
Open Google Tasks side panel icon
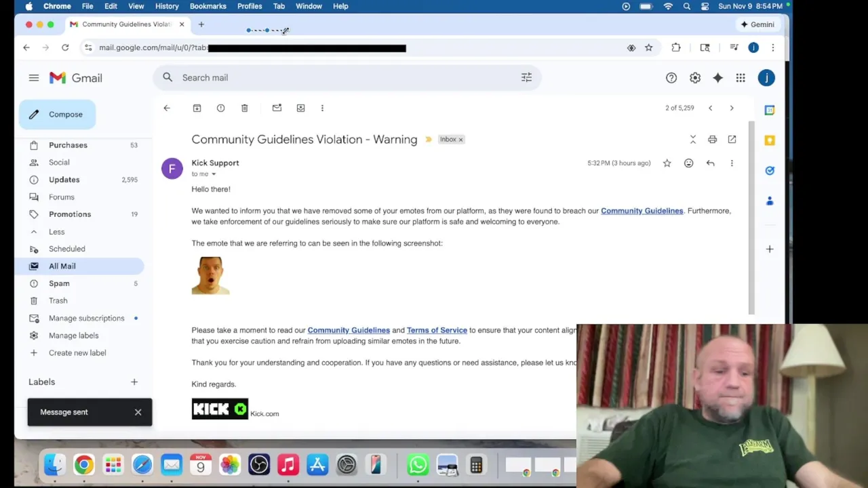point(770,171)
